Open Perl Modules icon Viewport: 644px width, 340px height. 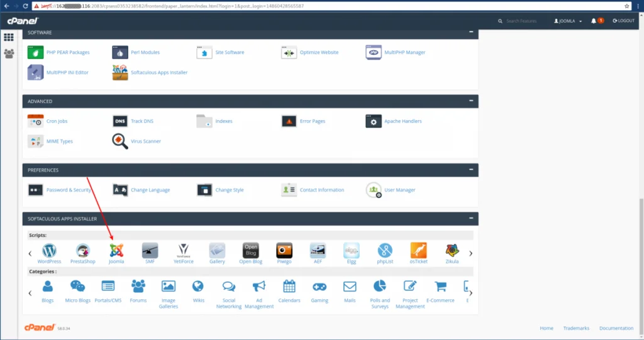(120, 53)
